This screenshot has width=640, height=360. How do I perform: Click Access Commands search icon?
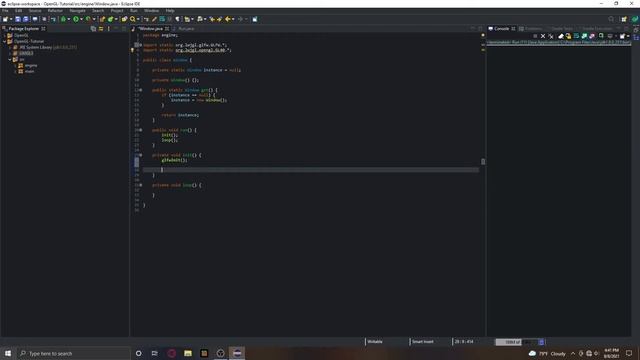(611, 19)
